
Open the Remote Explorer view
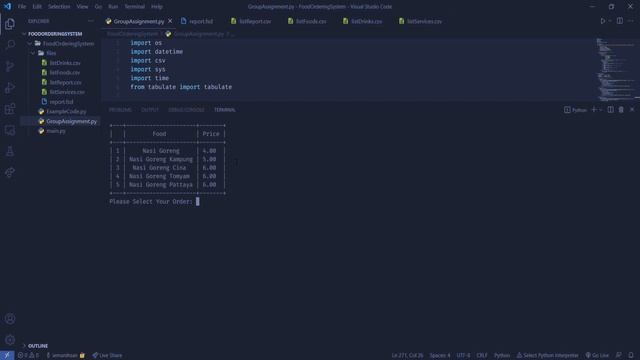pyautogui.click(x=10, y=130)
